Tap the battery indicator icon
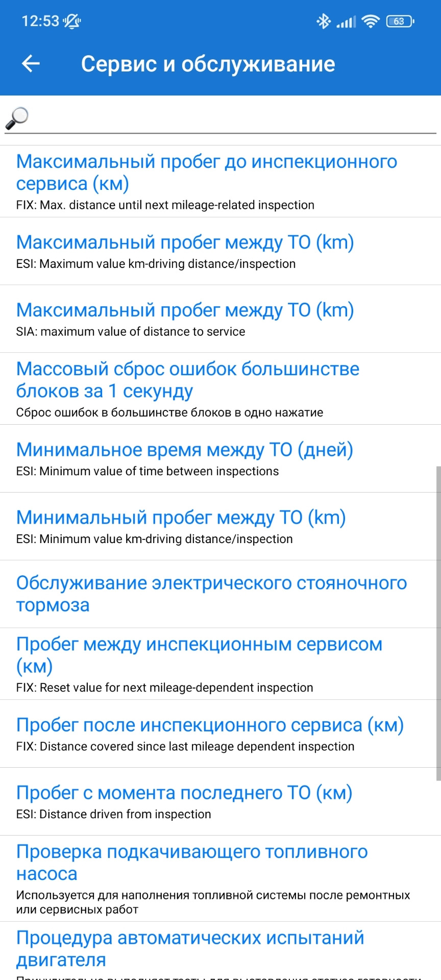The image size is (441, 980). tap(400, 21)
